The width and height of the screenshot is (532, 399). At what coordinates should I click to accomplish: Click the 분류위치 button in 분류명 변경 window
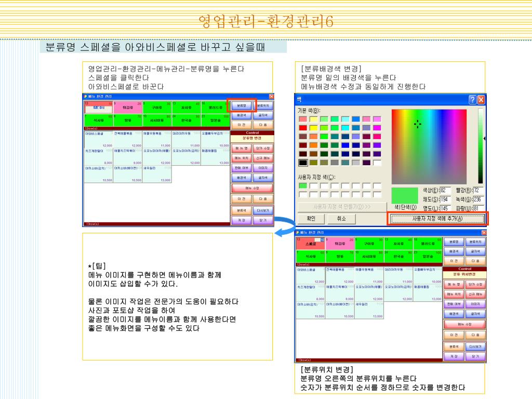[x=263, y=106]
